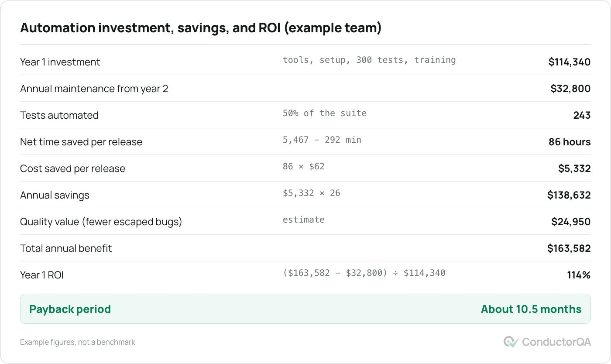Click the '$5,332 × 26' formula
The width and height of the screenshot is (611, 364).
pyautogui.click(x=312, y=193)
